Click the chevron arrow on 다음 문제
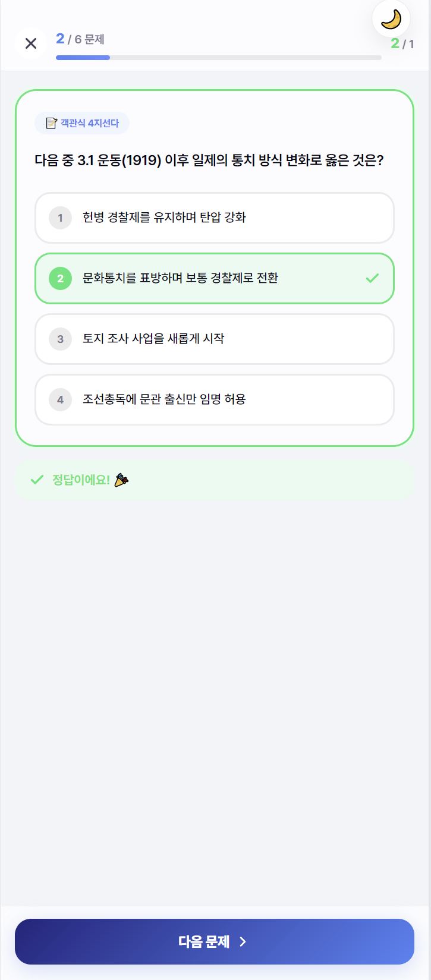431x980 pixels. pos(243,941)
